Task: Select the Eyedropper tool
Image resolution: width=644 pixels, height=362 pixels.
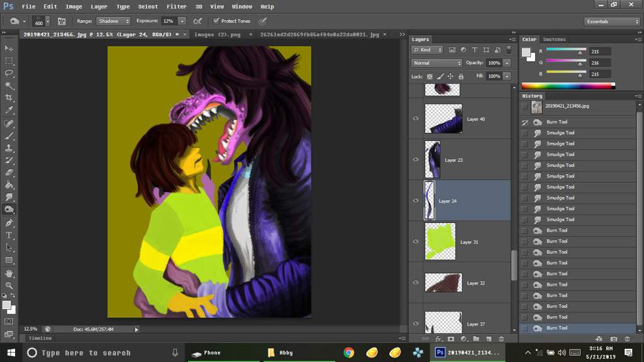Action: 9,110
